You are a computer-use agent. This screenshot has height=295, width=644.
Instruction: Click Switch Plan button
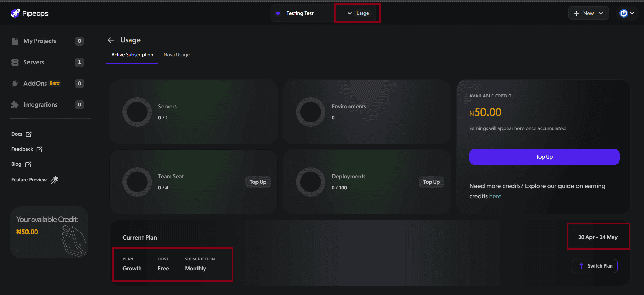coord(594,266)
